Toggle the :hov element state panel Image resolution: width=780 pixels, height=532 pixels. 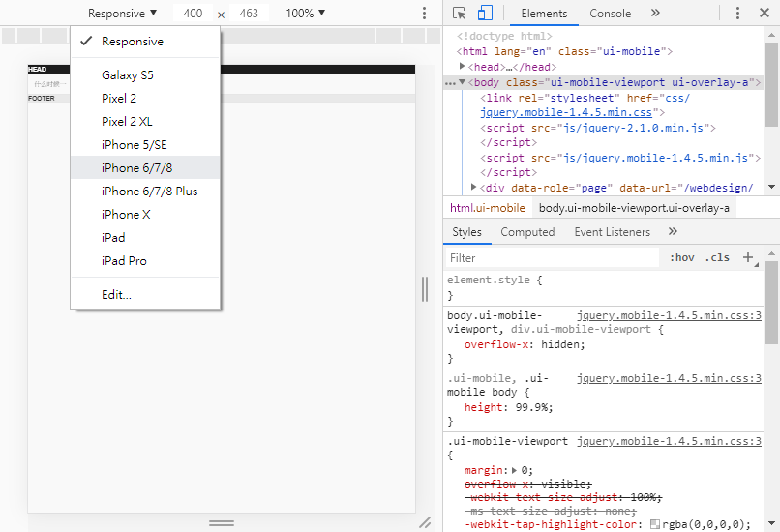click(682, 258)
